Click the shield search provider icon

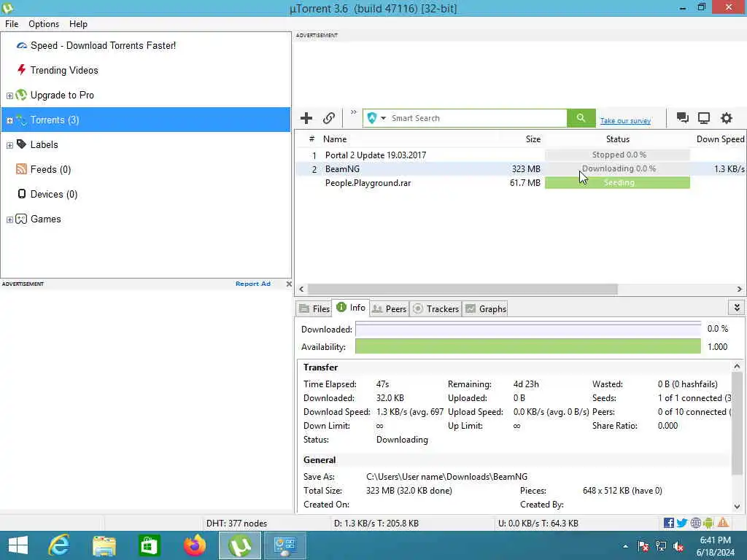[372, 118]
